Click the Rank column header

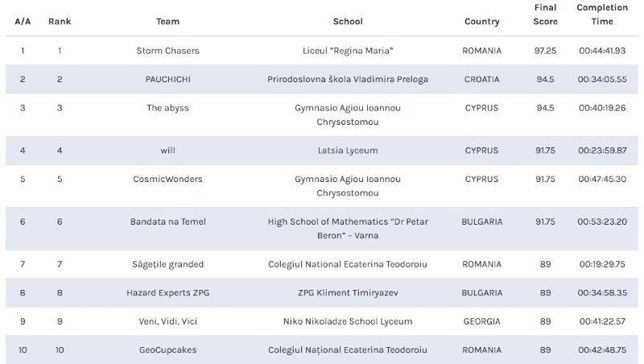[x=60, y=22]
